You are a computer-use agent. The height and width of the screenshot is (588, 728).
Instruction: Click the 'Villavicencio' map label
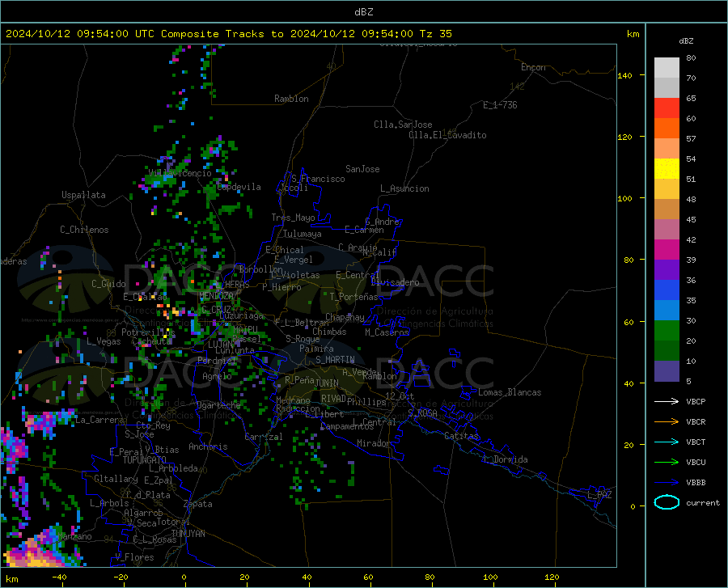coord(180,173)
